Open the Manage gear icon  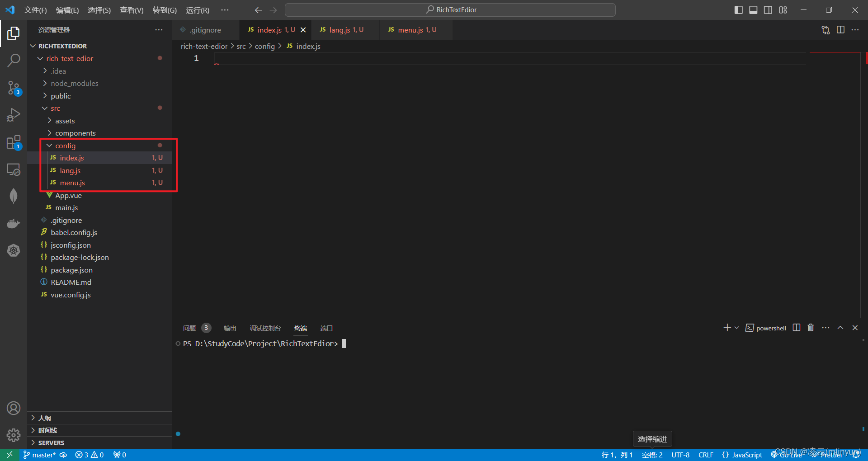pyautogui.click(x=14, y=435)
